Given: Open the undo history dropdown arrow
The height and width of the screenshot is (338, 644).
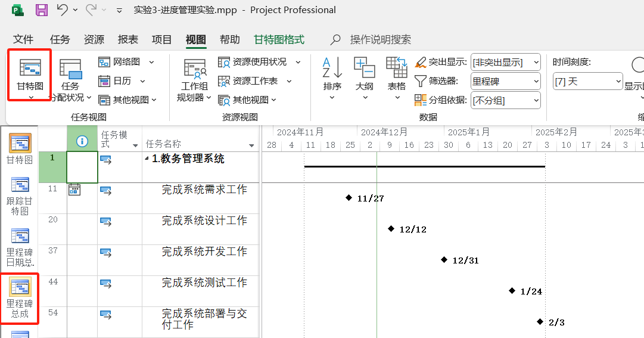Looking at the screenshot, I should pyautogui.click(x=76, y=10).
